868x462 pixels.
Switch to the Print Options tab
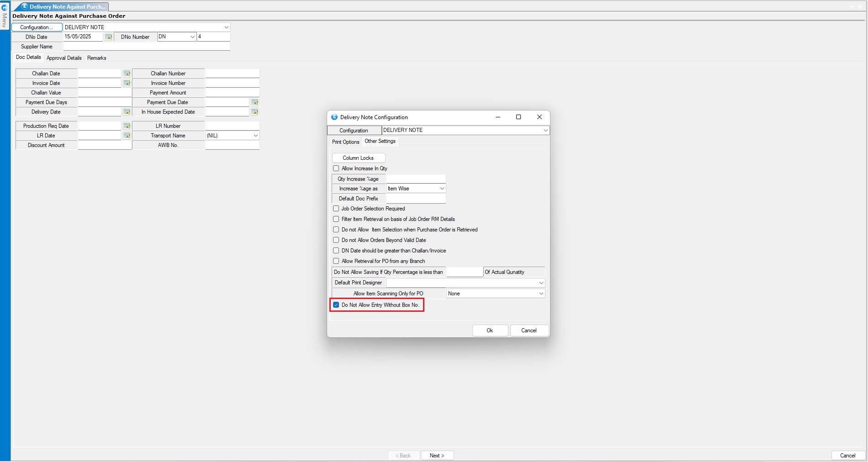[x=345, y=142]
